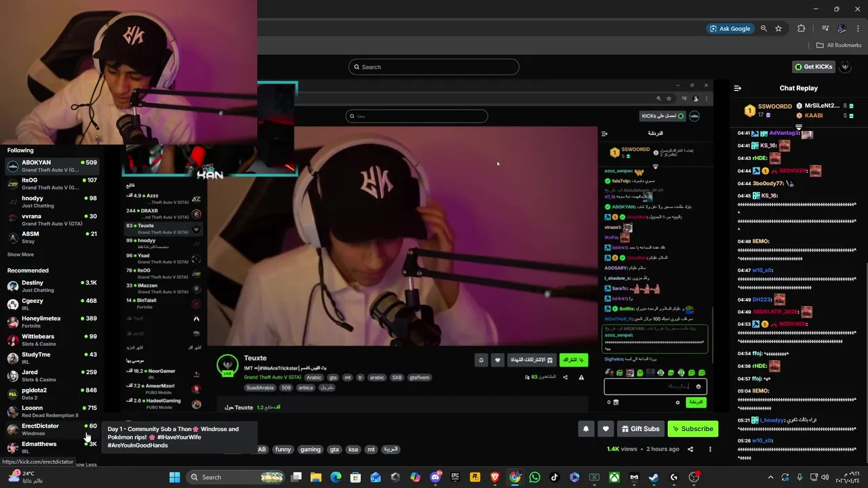
Task: Select the ksa tag
Action: tap(353, 449)
